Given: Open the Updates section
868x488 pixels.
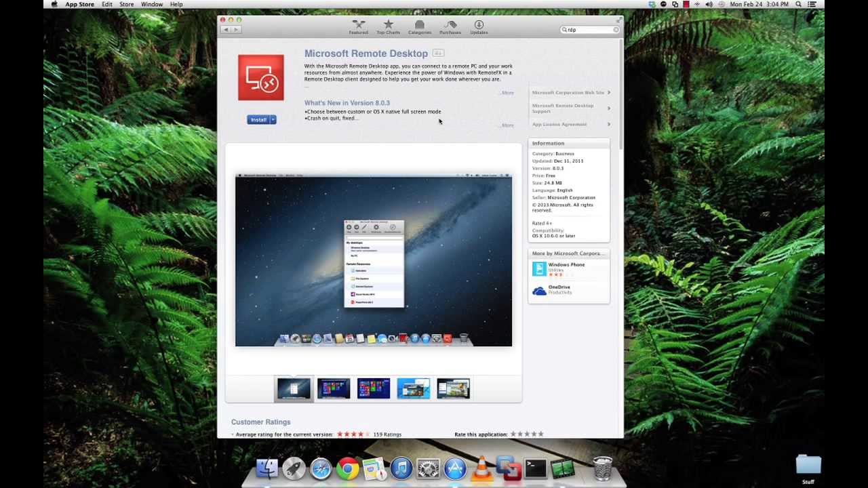Looking at the screenshot, I should click(x=479, y=27).
